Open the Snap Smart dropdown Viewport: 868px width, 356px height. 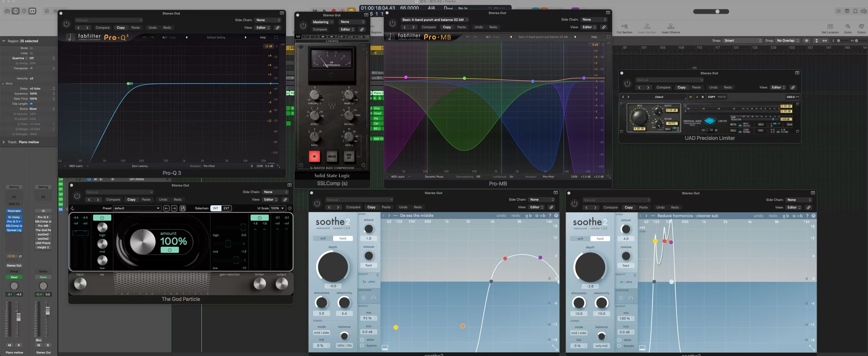(742, 41)
